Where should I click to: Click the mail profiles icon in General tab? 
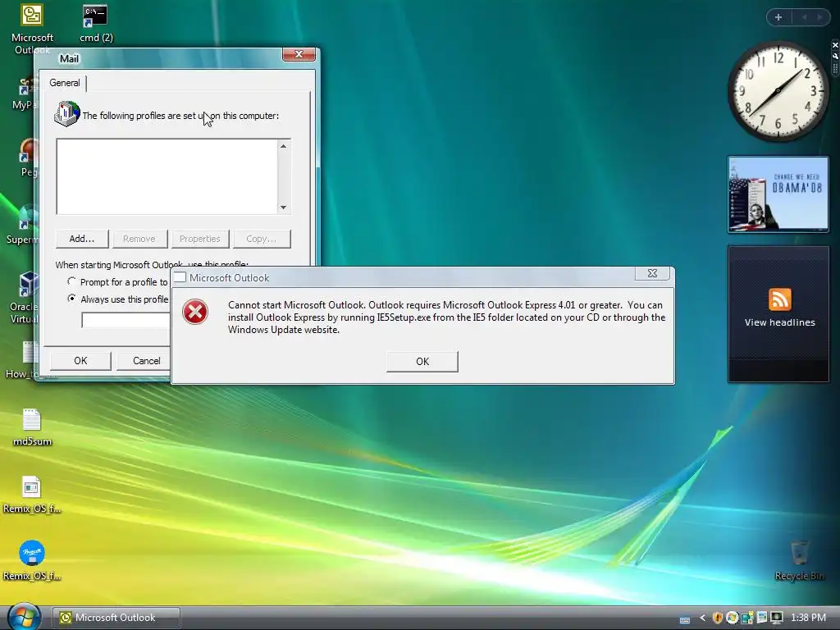click(x=67, y=113)
